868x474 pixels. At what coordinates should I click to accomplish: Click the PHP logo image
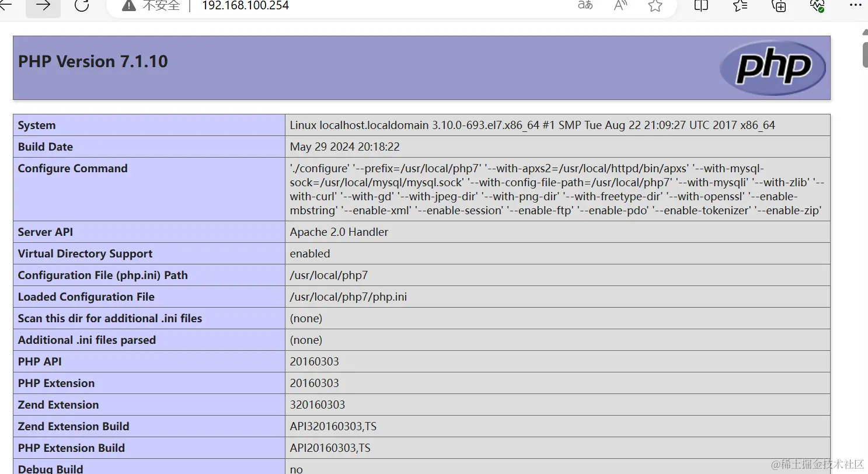click(x=772, y=68)
